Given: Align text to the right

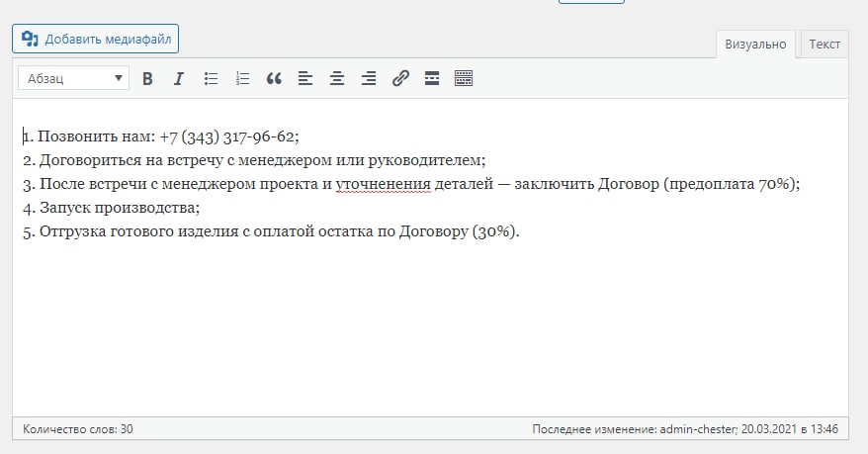Looking at the screenshot, I should (x=368, y=78).
